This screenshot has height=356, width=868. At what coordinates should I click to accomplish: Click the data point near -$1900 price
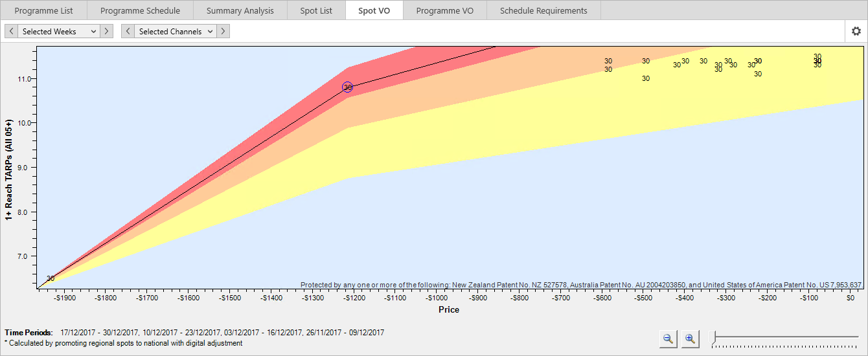51,278
